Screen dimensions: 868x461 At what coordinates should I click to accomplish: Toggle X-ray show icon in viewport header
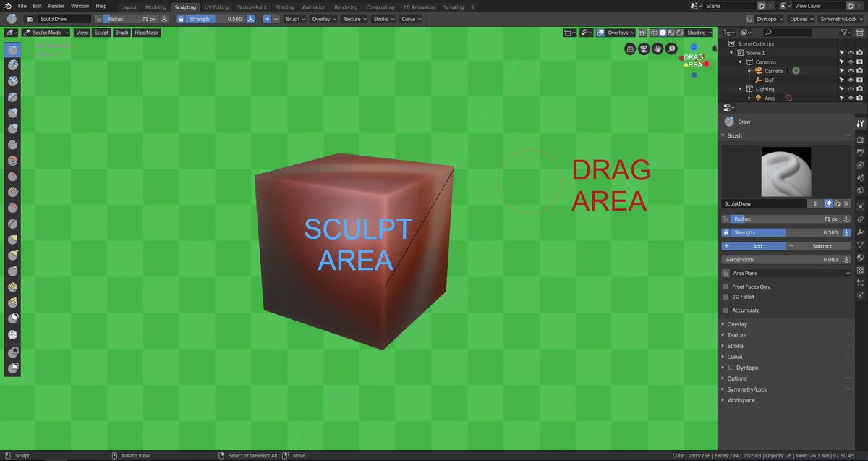click(x=644, y=33)
